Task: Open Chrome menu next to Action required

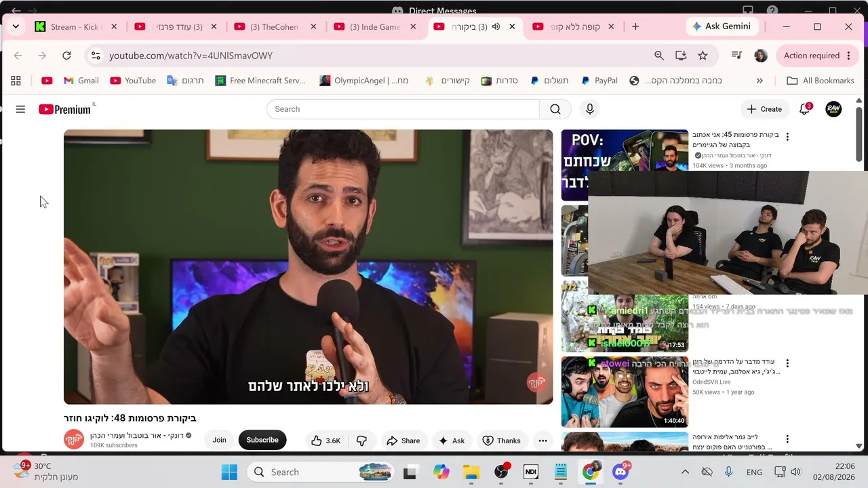Action: (848, 56)
